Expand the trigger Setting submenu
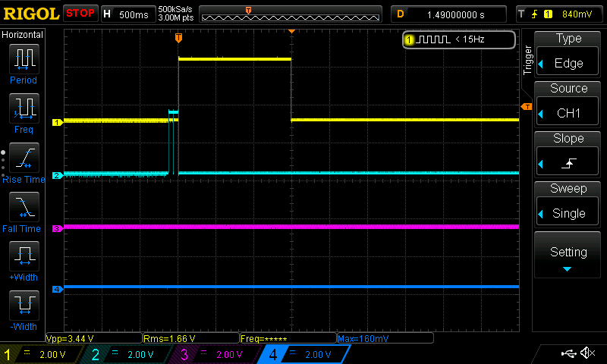Viewport: 607px width, 364px height. (569, 256)
